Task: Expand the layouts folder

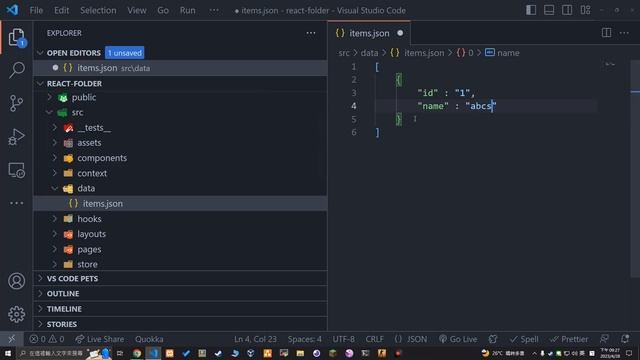Action: coord(55,234)
